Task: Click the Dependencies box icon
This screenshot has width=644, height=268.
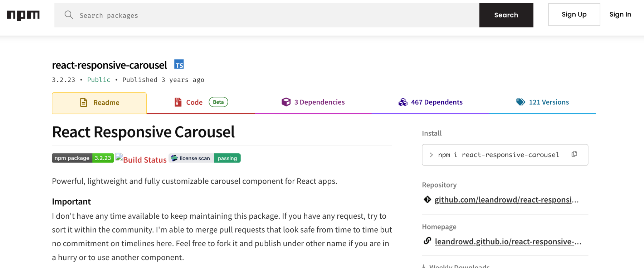Action: coord(286,102)
